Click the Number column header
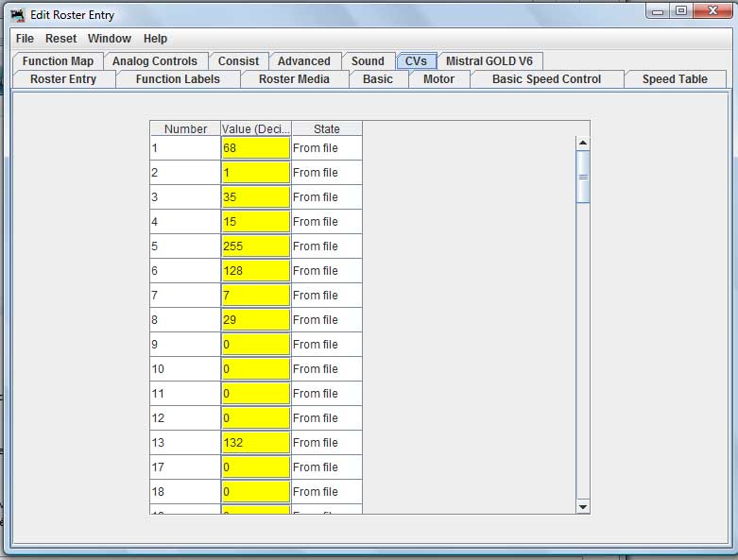Image resolution: width=738 pixels, height=560 pixels. [185, 128]
